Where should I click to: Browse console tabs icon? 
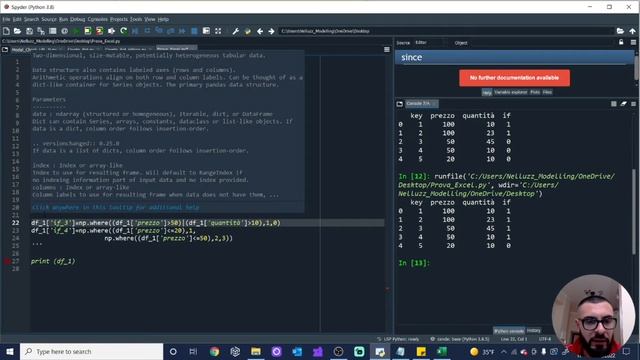pos(400,104)
